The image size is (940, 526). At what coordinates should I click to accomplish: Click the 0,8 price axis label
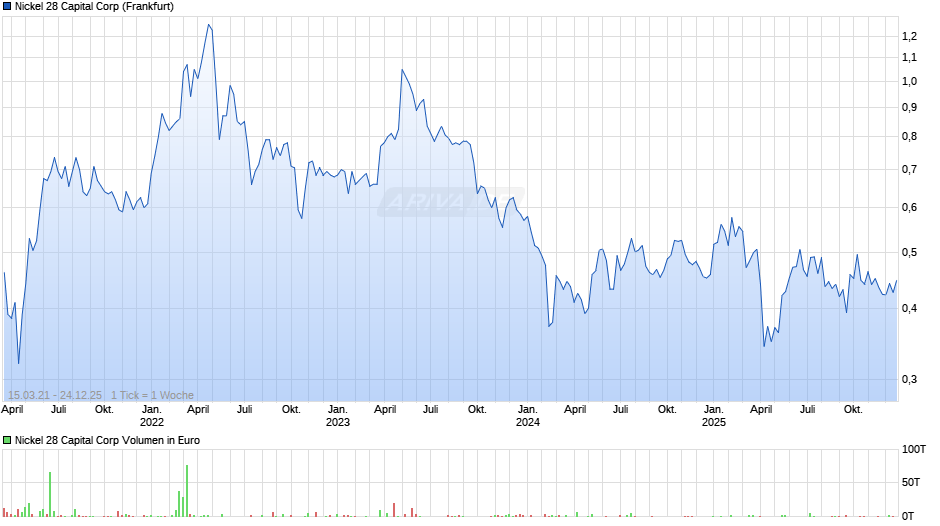pos(909,137)
